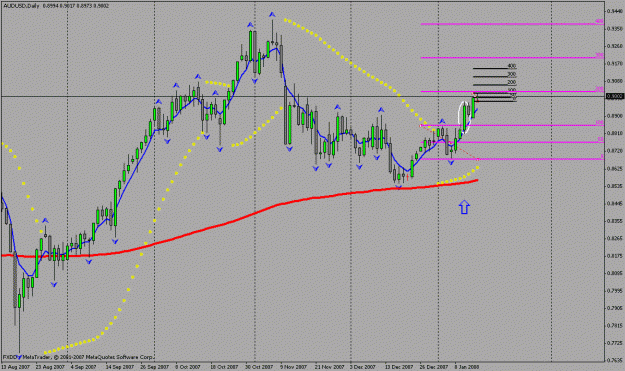Click the 21 Nov 2007 date label
Image resolution: width=625 pixels, height=371 pixels.
(329, 367)
